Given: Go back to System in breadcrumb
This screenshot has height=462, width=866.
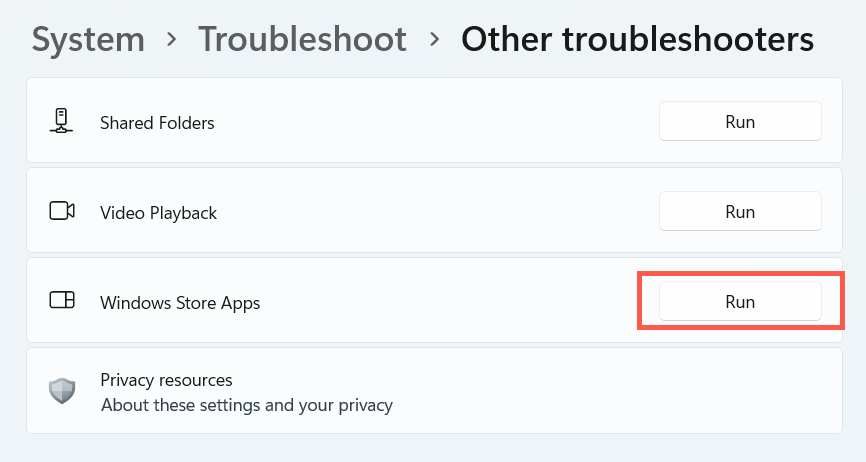Looking at the screenshot, I should pos(88,39).
